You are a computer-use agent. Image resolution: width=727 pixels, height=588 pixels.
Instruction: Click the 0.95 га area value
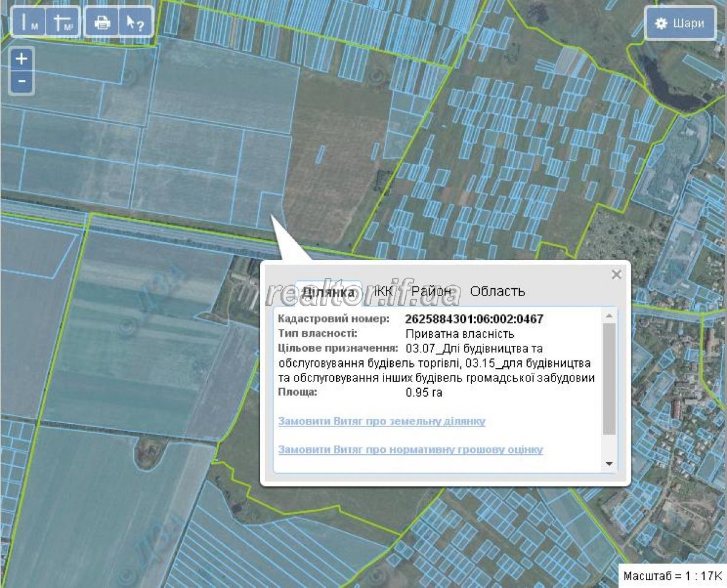click(x=424, y=392)
